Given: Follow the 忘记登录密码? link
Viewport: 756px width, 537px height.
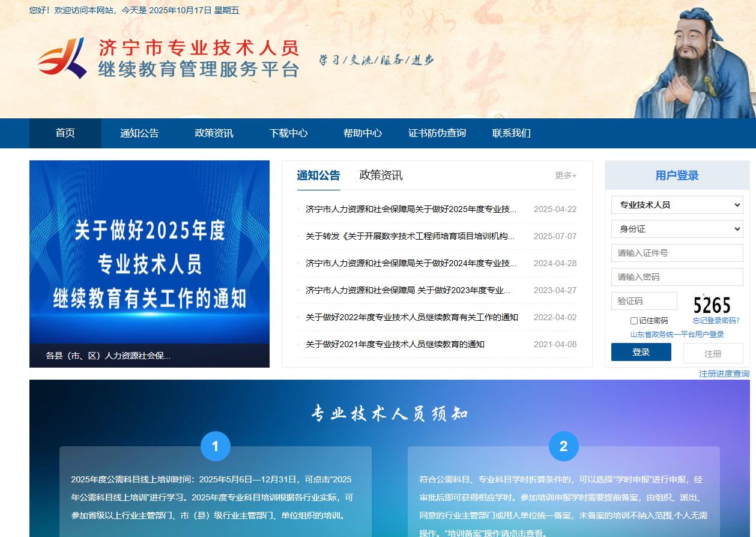Looking at the screenshot, I should [716, 321].
